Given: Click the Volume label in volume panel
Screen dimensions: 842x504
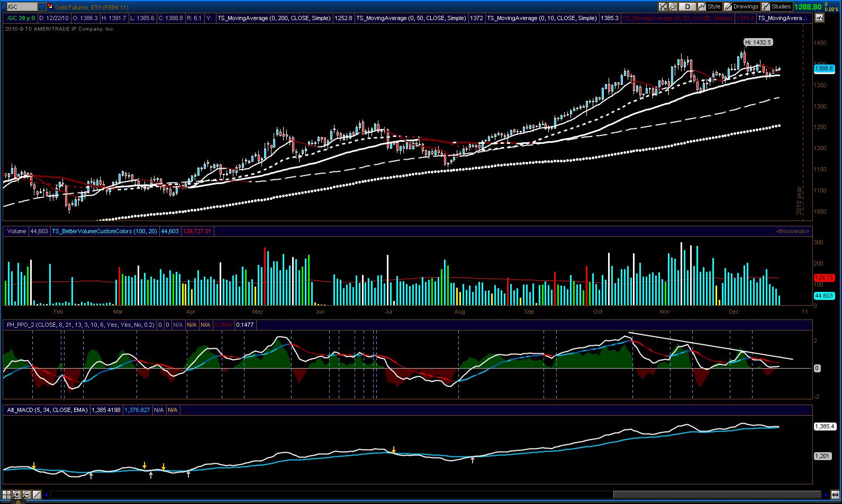Looking at the screenshot, I should point(16,231).
